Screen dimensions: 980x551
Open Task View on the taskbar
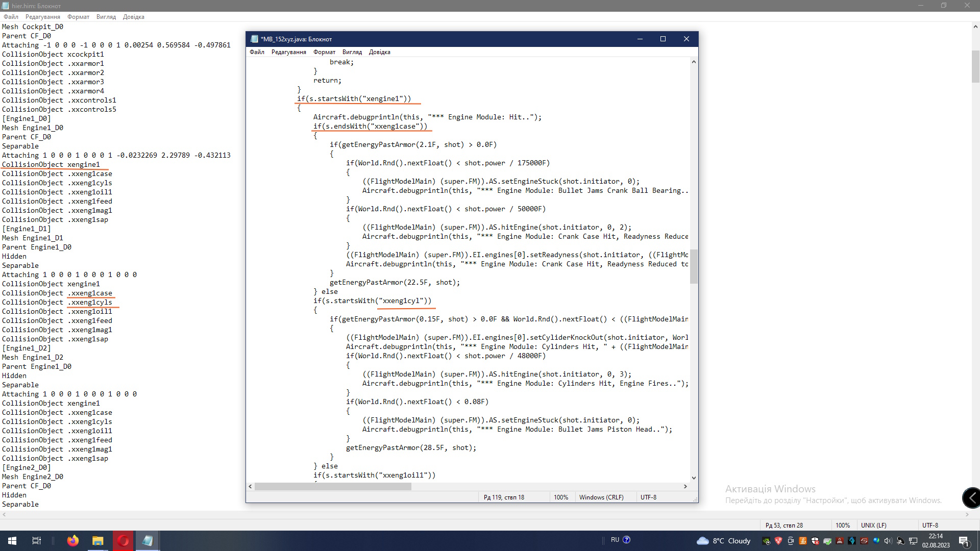coord(37,540)
